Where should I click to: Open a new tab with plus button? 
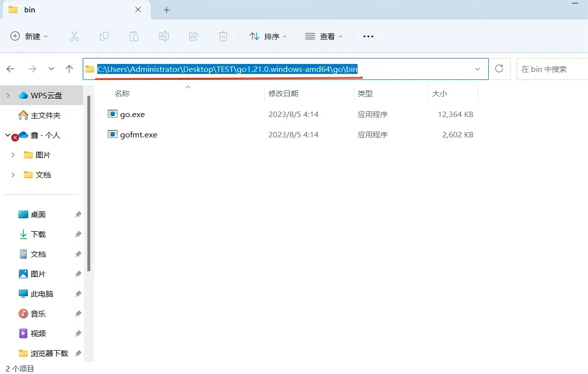point(167,10)
